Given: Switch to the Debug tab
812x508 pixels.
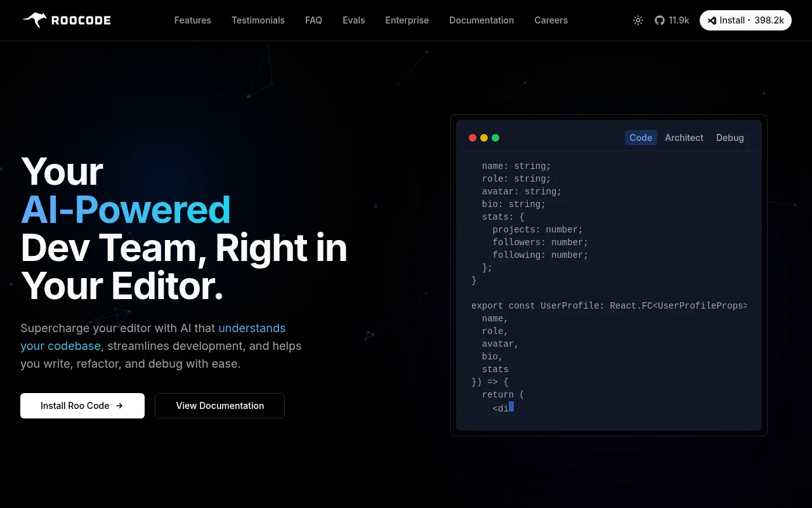Looking at the screenshot, I should click(730, 137).
